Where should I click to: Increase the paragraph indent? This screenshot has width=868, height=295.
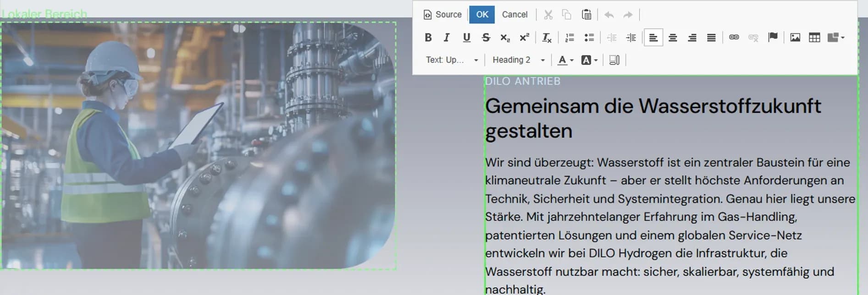click(631, 38)
